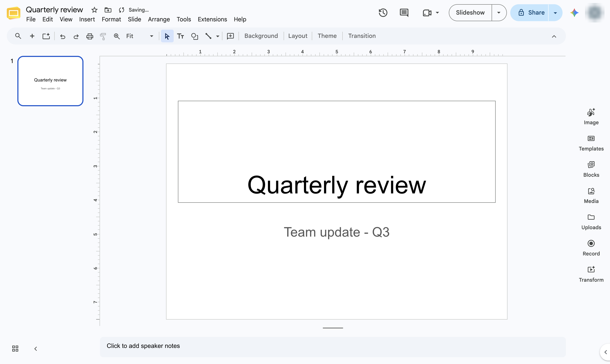Move the document to a folder
610x364 pixels.
coord(108,10)
